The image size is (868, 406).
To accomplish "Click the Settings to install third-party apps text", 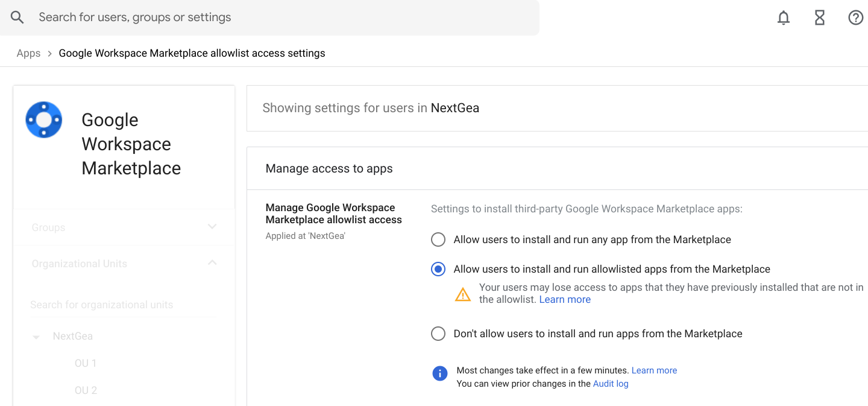I will 587,209.
